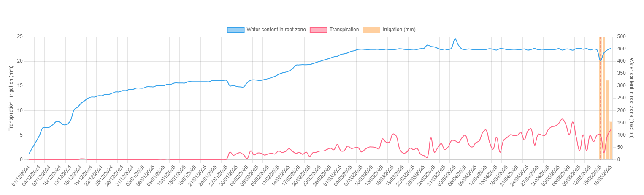The height and width of the screenshot is (195, 644).
Task: Click the pink Transpiration legend swatch
Action: tap(318, 30)
